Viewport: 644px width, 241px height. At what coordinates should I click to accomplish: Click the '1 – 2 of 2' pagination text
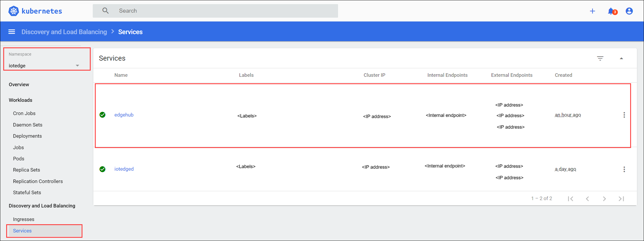point(542,198)
